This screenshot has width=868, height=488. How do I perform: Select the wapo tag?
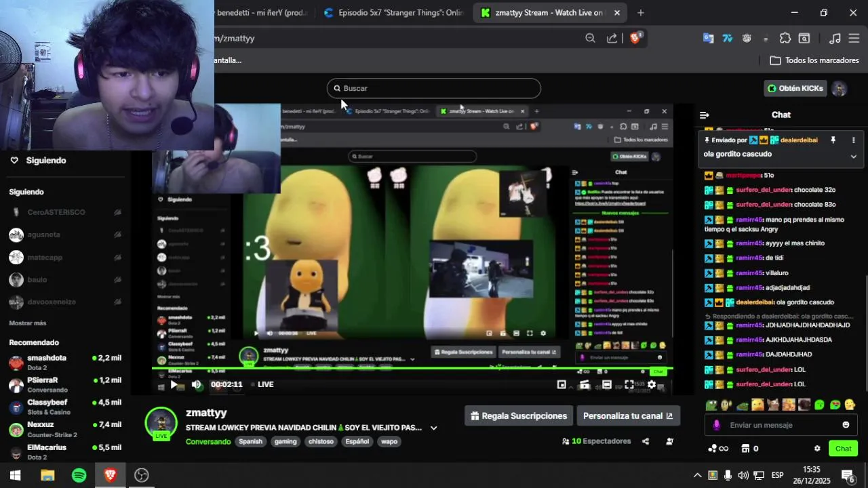389,441
